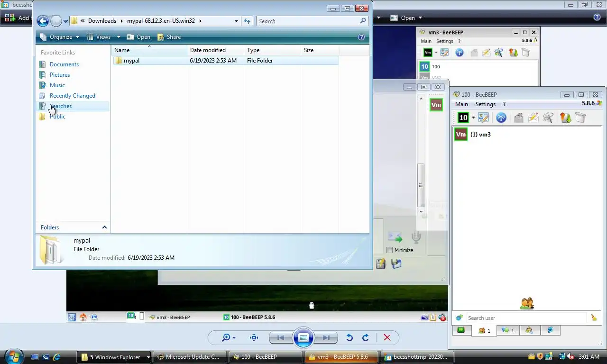Focus the Explorer Search box
Screen dimensions: 607x364
312,21
